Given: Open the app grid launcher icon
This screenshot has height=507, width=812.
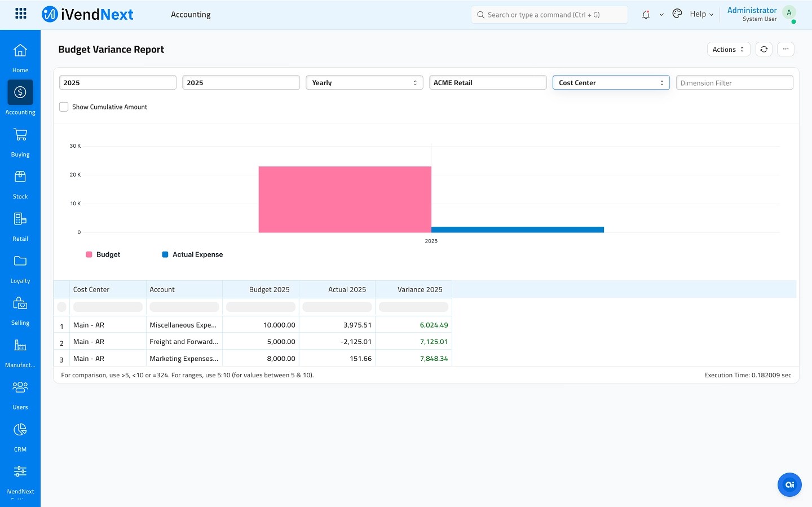Looking at the screenshot, I should tap(21, 14).
